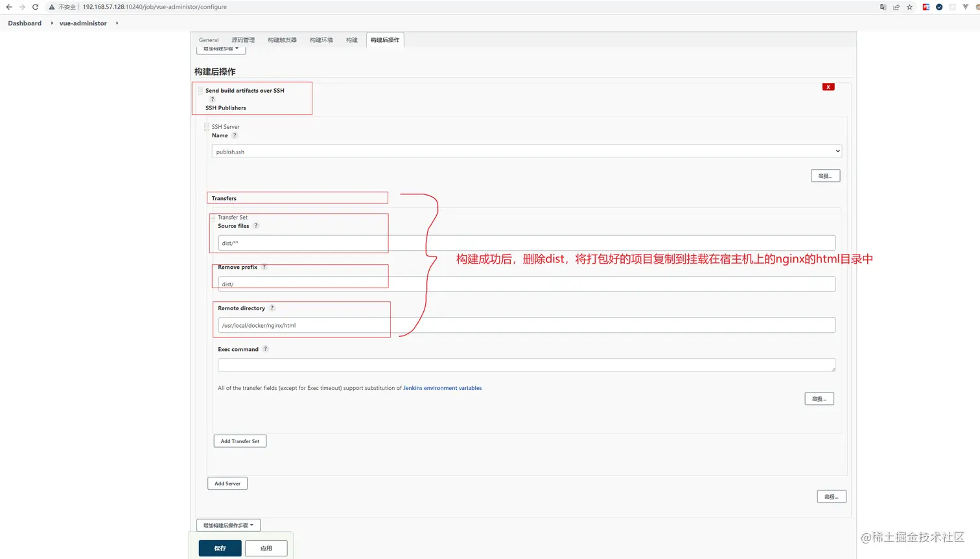
Task: Open help icon beside Remote directory
Action: [272, 308]
